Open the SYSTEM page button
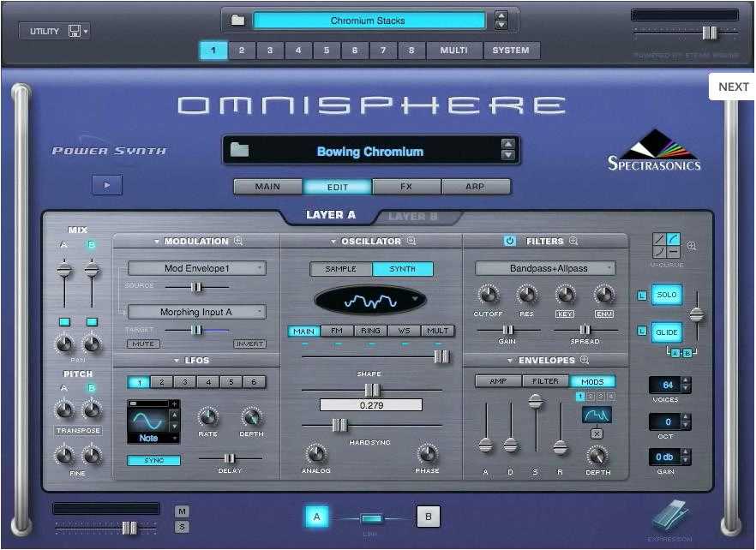 click(x=511, y=51)
